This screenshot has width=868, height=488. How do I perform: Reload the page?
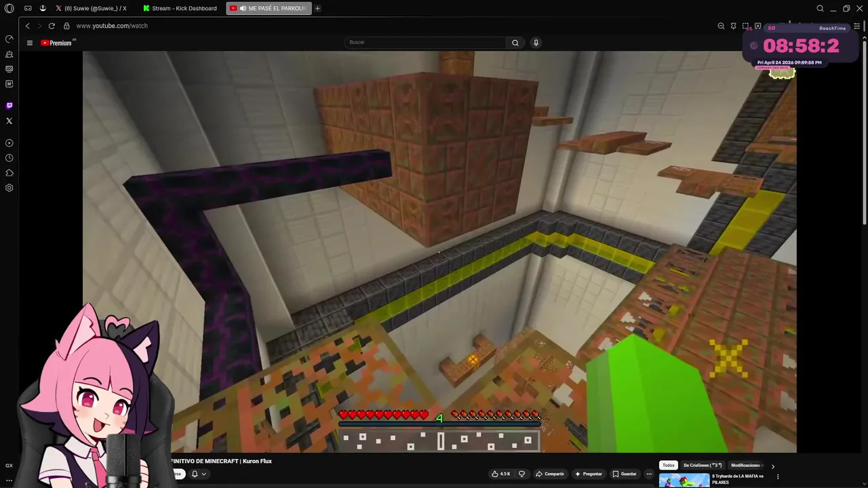point(52,26)
